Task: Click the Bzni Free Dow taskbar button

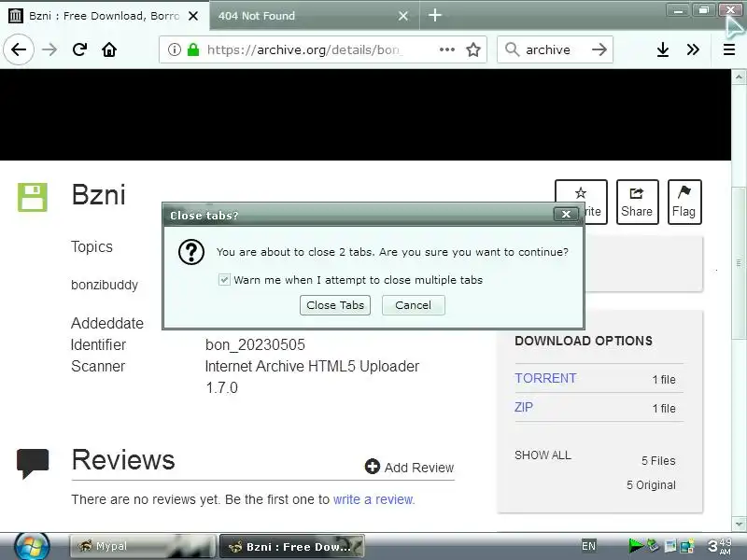Action: [x=292, y=546]
